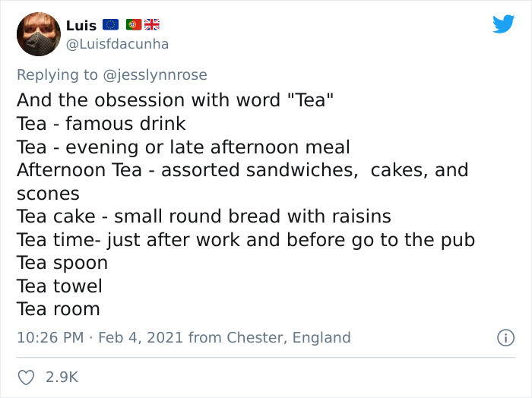This screenshot has height=398, width=532.
Task: Click the 2.9K likes count
Action: pyautogui.click(x=63, y=376)
